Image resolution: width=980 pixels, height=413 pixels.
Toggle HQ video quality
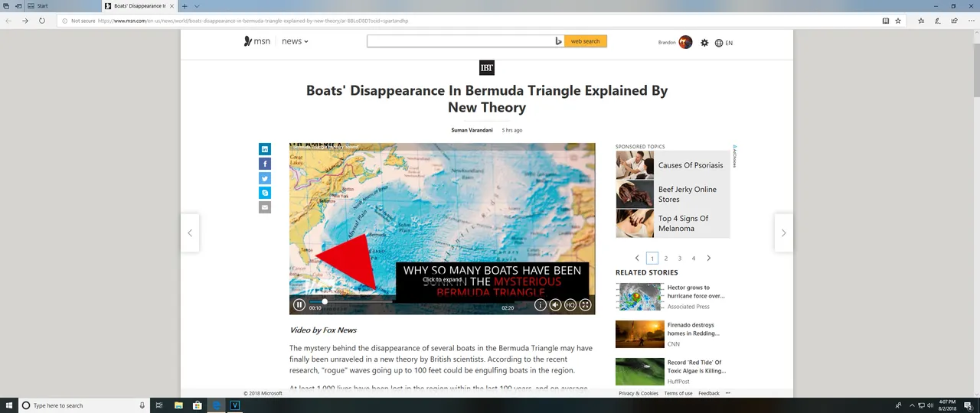[x=570, y=305]
